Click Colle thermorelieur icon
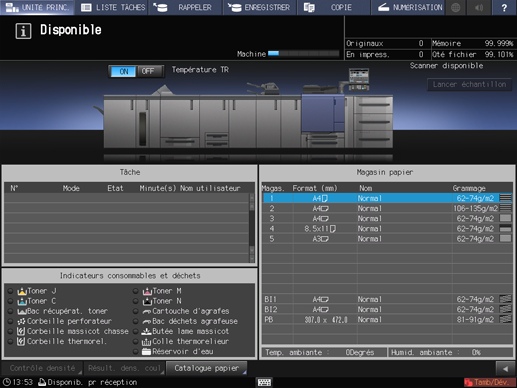Viewport: 517px width, 388px height. pos(147,342)
